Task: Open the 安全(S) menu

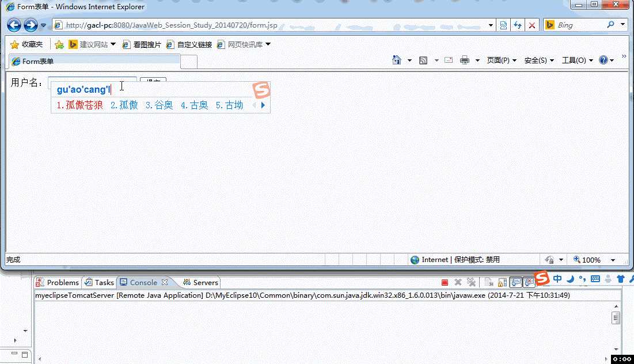Action: tap(539, 60)
